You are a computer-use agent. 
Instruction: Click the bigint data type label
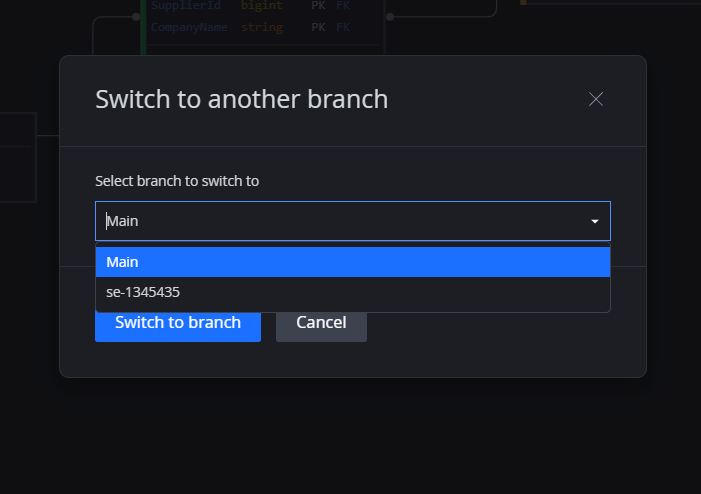(x=262, y=5)
